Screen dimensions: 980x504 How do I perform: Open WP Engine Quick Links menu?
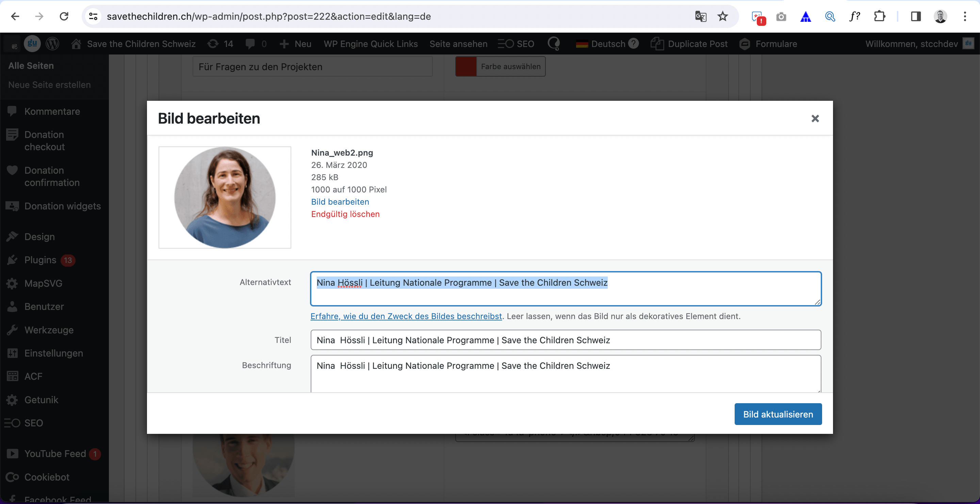tap(371, 44)
